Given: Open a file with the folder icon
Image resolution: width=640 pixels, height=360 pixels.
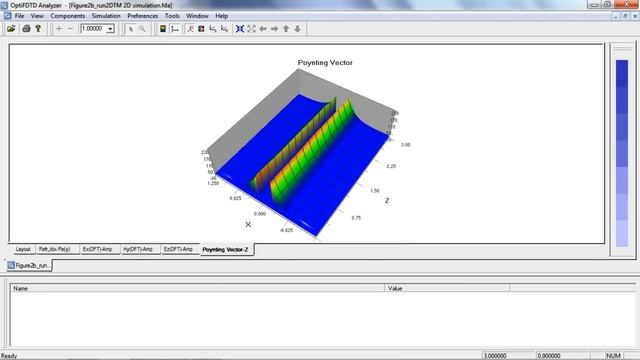Looking at the screenshot, I should (11, 29).
